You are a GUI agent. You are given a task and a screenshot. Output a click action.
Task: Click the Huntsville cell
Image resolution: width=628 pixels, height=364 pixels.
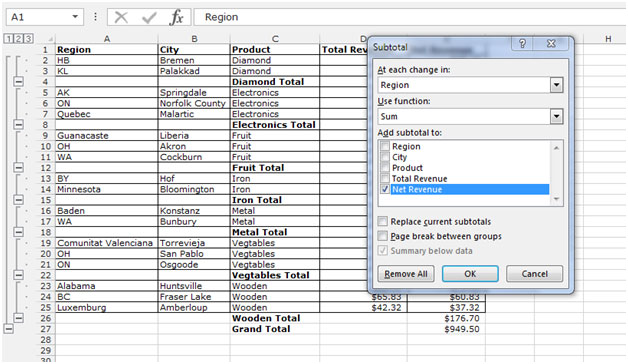(194, 286)
